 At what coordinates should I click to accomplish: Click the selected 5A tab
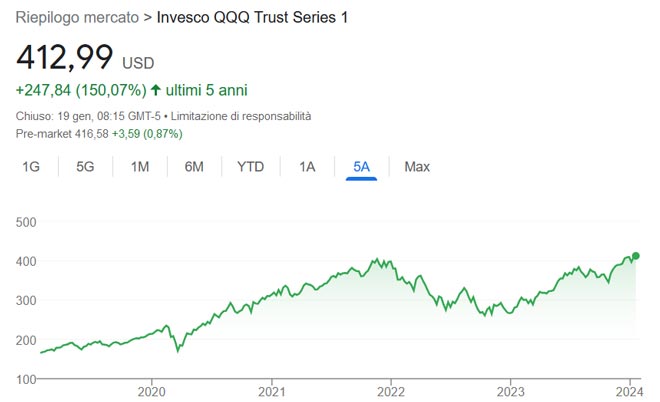(361, 167)
